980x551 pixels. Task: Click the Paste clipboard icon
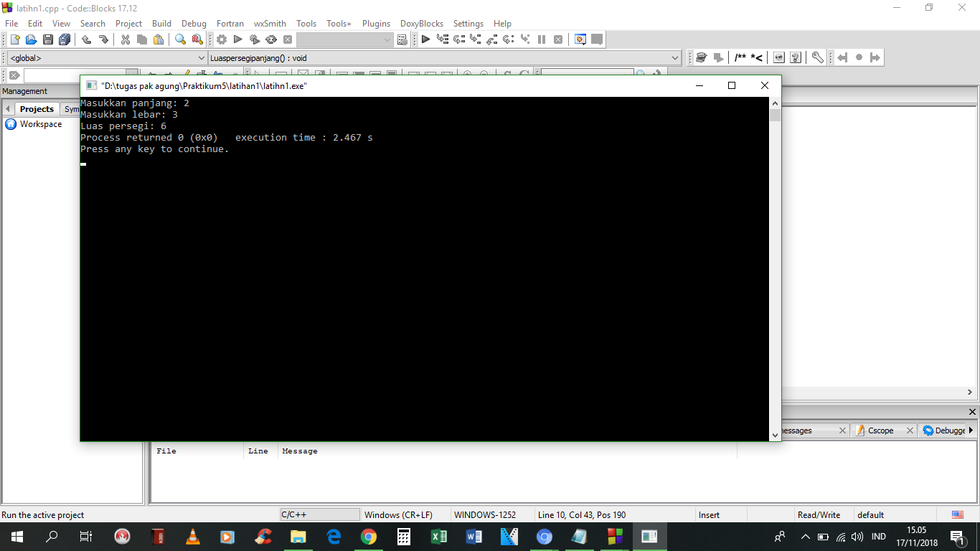pos(159,39)
